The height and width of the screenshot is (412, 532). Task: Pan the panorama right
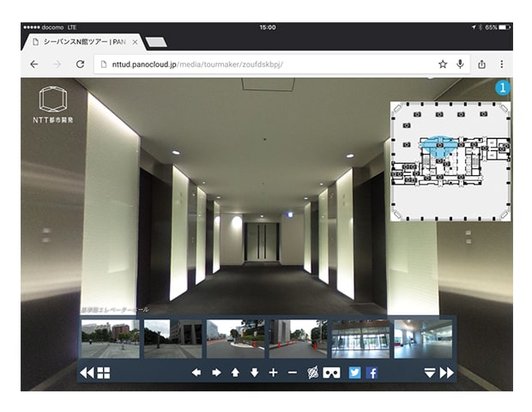click(x=215, y=373)
